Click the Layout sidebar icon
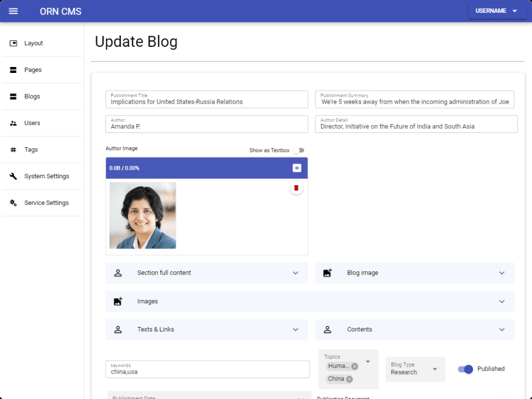The height and width of the screenshot is (399, 532). point(13,43)
